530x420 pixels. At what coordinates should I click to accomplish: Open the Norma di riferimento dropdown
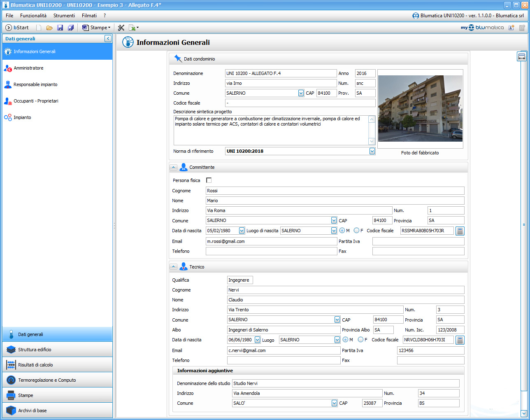coord(372,151)
